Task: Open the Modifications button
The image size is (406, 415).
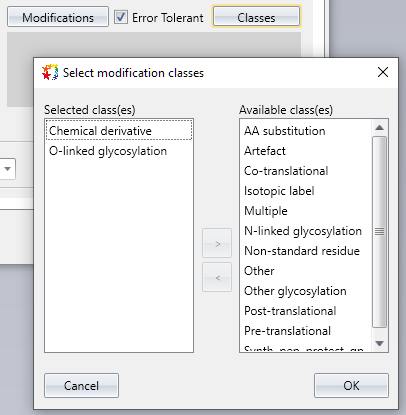Action: pos(58,17)
